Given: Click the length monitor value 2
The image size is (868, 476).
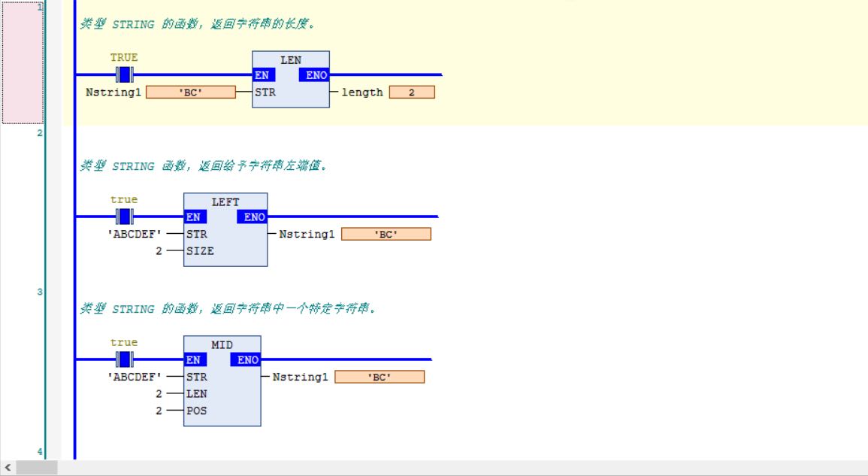Looking at the screenshot, I should coord(412,92).
